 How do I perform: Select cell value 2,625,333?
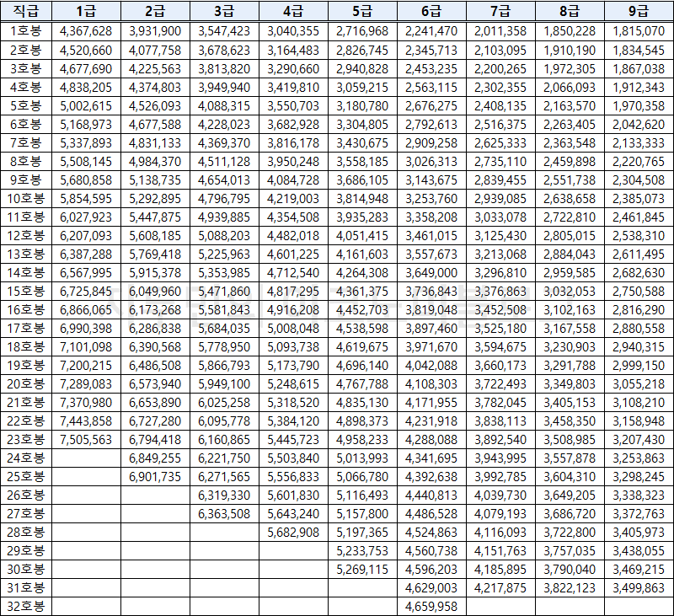click(x=500, y=142)
